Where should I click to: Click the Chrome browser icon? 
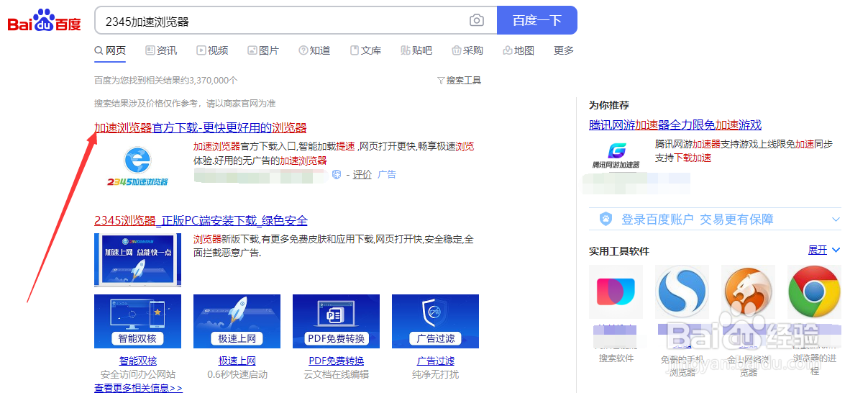pos(815,292)
